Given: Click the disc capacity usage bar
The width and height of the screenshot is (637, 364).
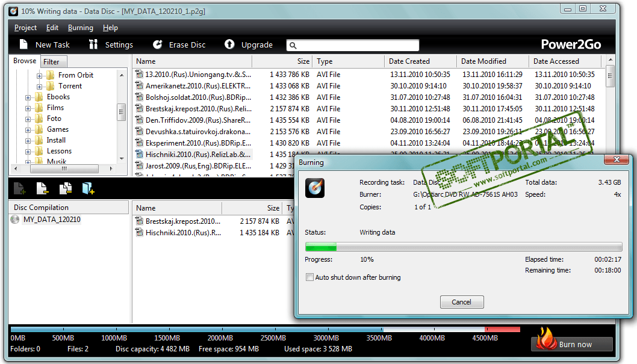Looking at the screenshot, I should (x=266, y=329).
